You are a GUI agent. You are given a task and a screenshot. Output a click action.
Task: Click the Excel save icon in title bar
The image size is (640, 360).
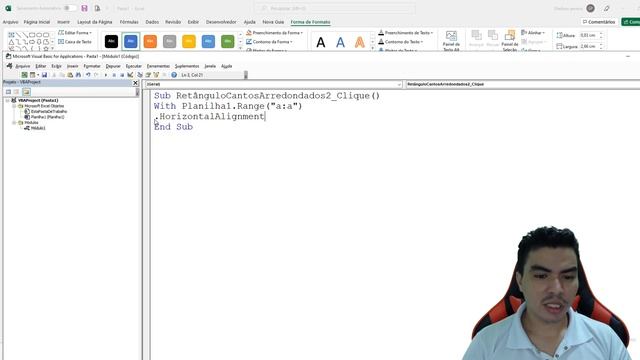(84, 8)
